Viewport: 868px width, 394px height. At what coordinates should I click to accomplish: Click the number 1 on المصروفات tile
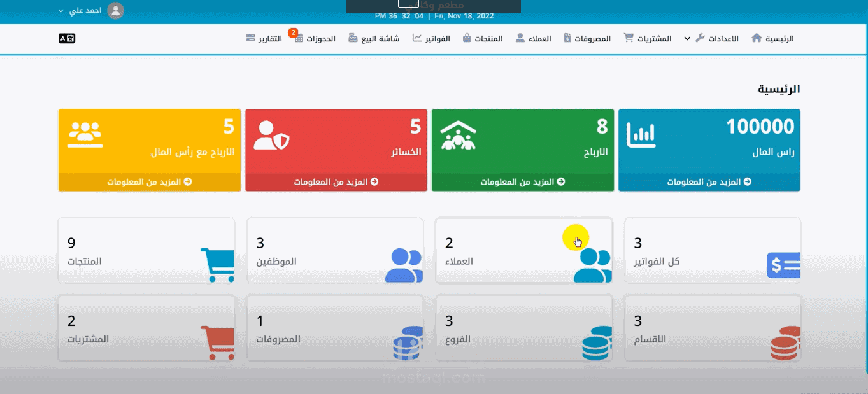point(260,321)
